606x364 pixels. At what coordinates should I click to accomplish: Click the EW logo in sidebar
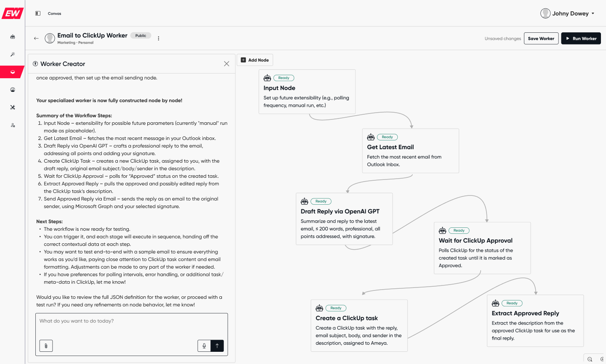click(13, 13)
